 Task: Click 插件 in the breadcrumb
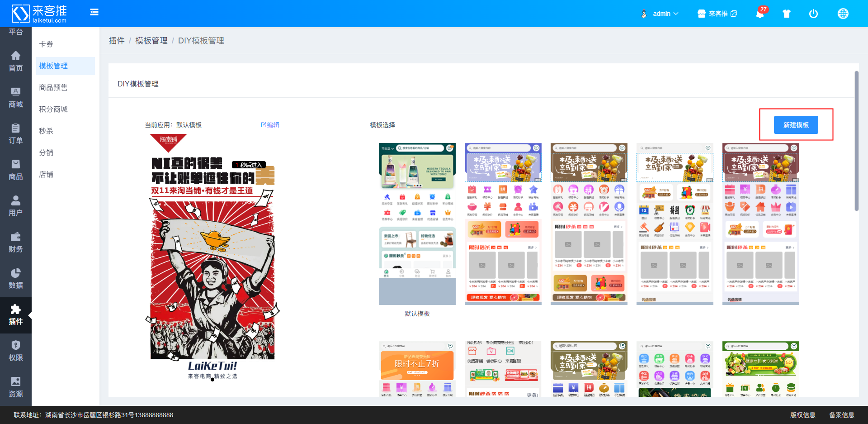point(117,41)
